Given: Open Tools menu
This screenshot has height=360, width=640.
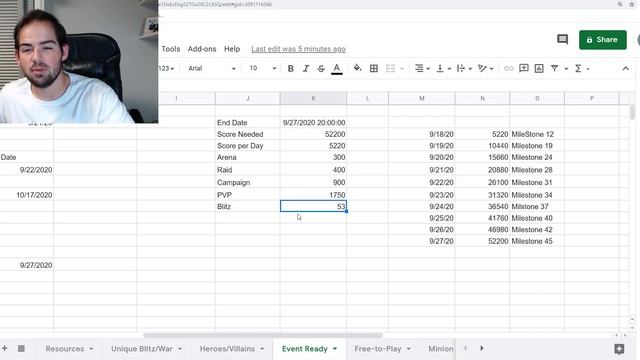Looking at the screenshot, I should [171, 49].
